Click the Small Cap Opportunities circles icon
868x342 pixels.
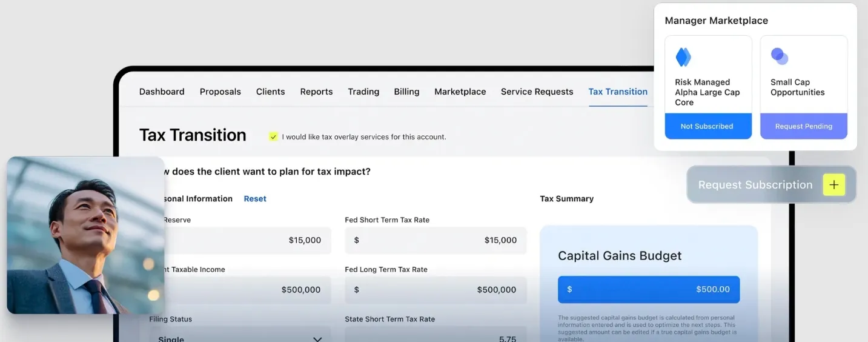[779, 56]
